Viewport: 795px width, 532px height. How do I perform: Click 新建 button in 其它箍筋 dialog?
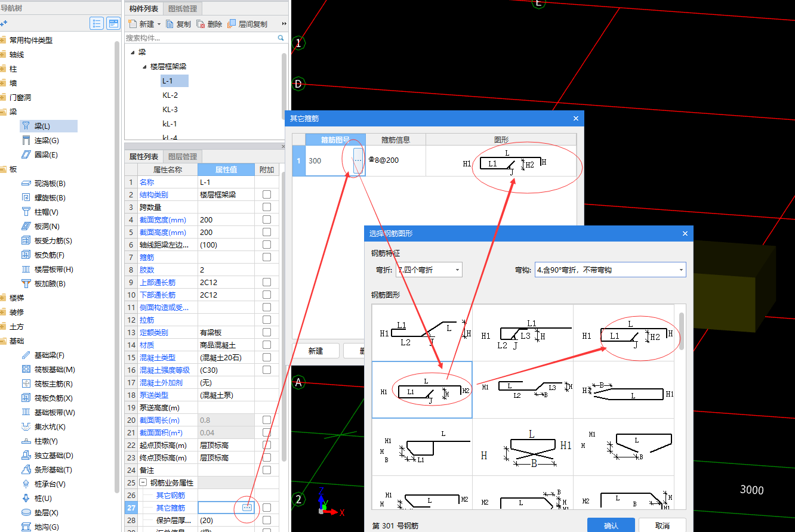click(x=316, y=351)
